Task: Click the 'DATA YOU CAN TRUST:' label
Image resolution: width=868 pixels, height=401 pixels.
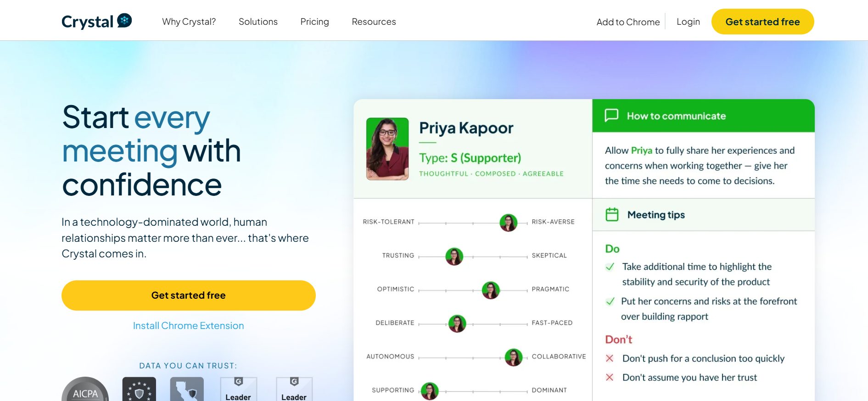Action: (x=188, y=366)
